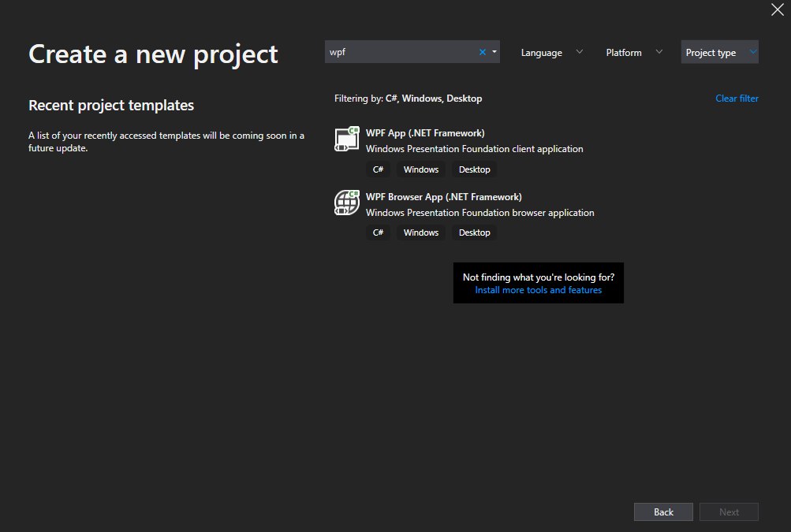Click 'Windows Presentation Foundation client application' description
Viewport: 791px width, 532px height.
(474, 149)
